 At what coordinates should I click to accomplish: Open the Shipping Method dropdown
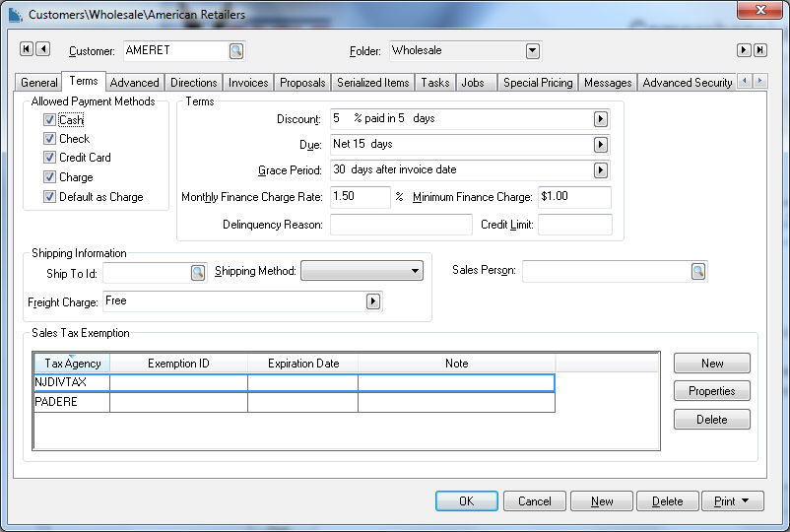(x=415, y=271)
